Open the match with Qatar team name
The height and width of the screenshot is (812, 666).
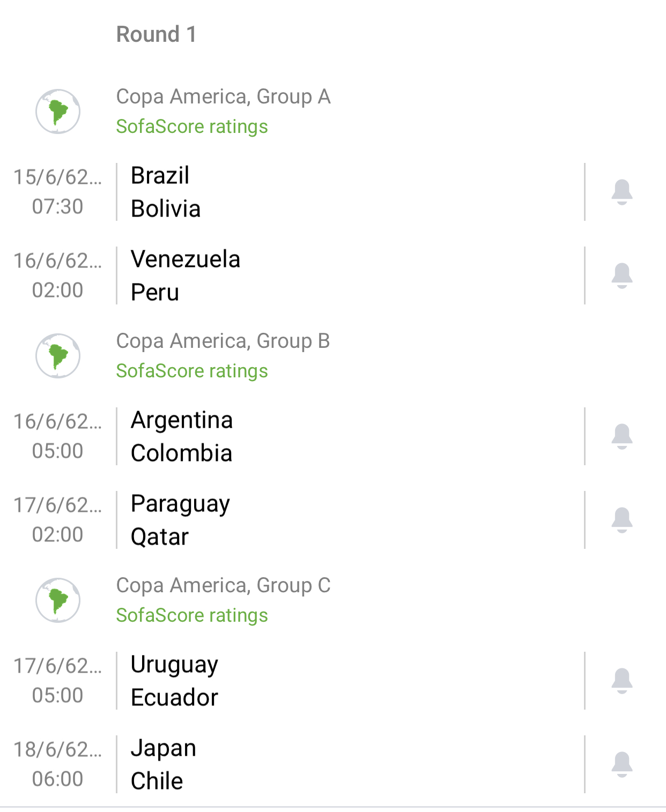[x=160, y=537]
